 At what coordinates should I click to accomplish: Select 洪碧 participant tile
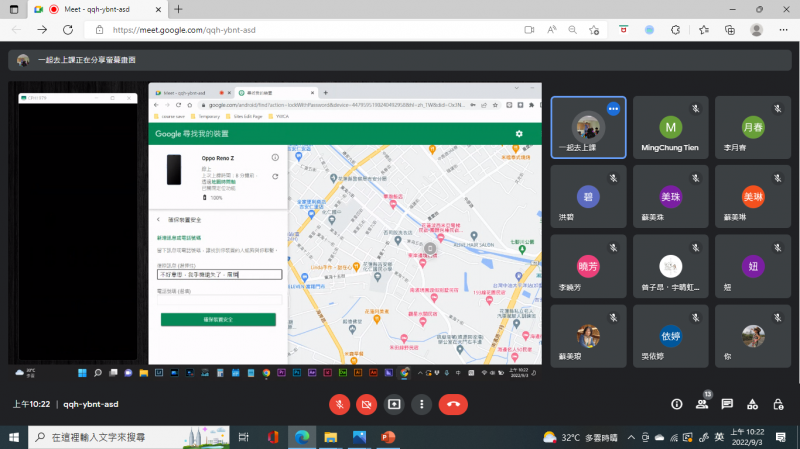click(588, 196)
